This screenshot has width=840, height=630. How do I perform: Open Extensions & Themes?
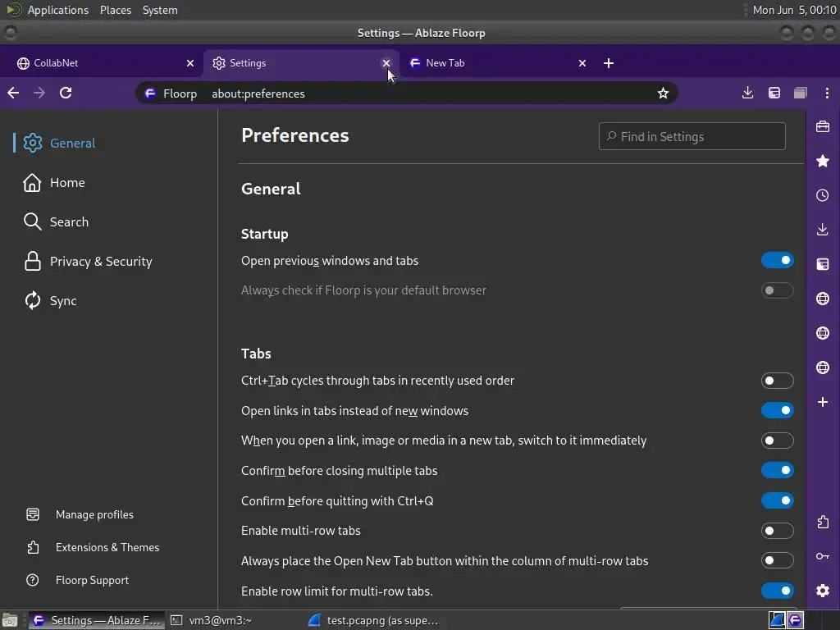click(107, 547)
